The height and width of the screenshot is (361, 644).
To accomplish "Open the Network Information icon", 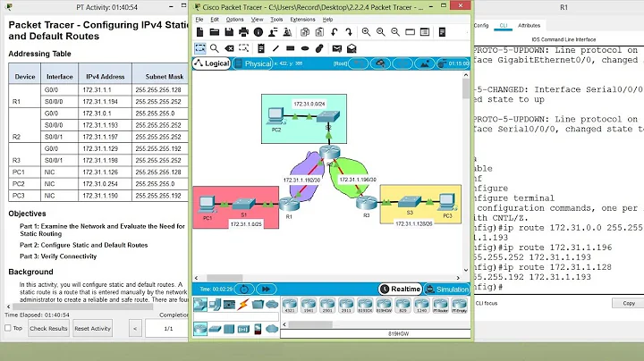I will coord(258,32).
